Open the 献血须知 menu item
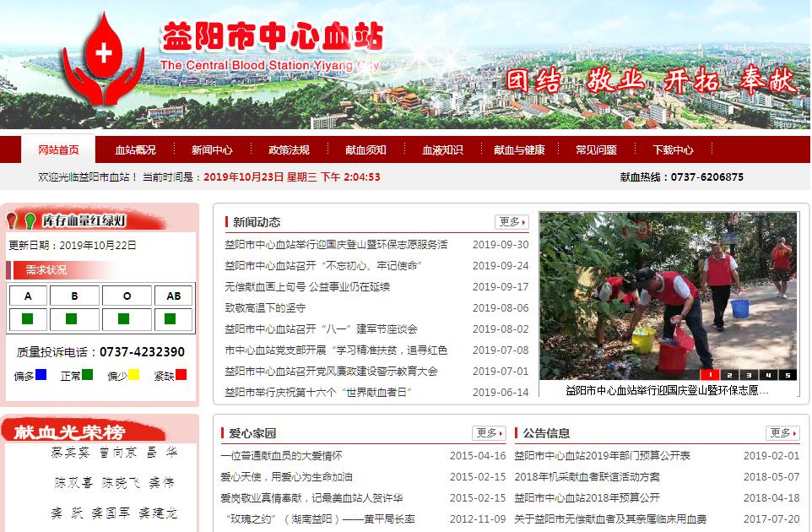 (x=365, y=150)
